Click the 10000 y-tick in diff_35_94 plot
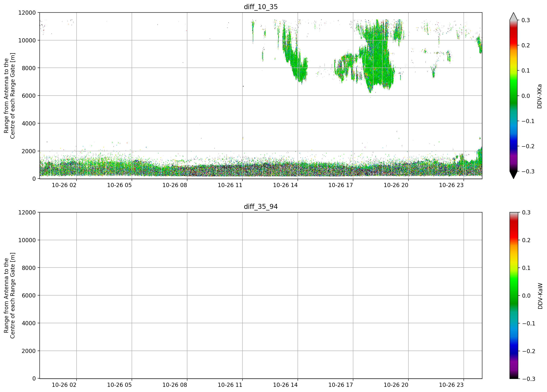Screen dimensions: 547x392 click(27, 240)
